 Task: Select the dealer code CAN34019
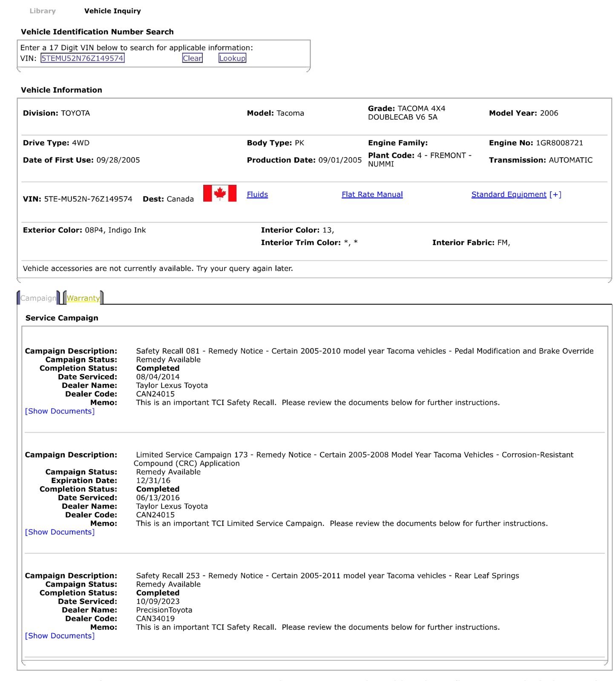click(x=155, y=619)
